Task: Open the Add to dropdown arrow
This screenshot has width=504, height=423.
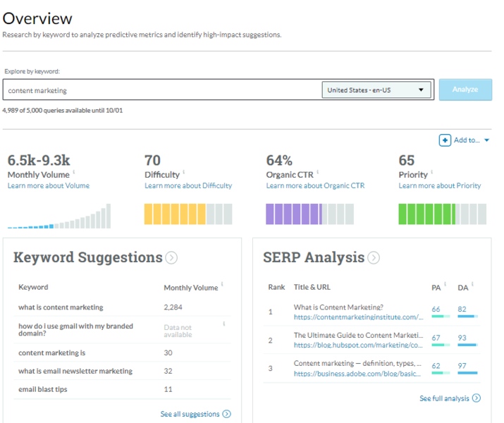Action: (x=486, y=140)
